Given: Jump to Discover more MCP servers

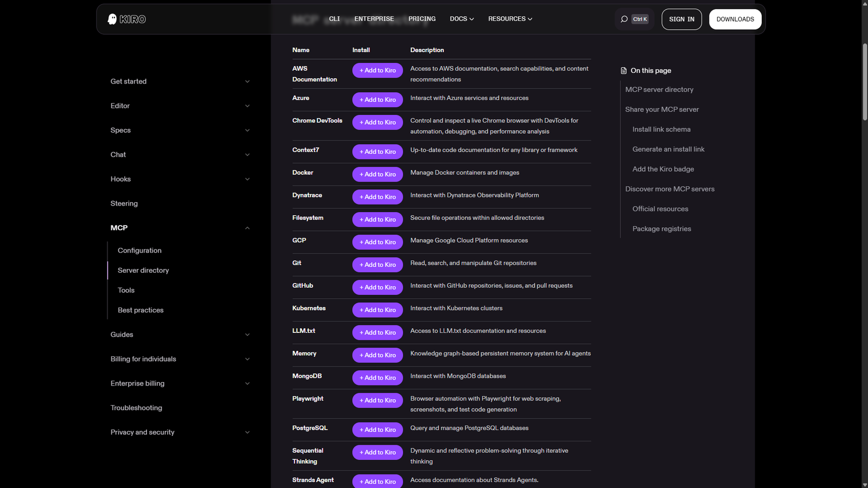Looking at the screenshot, I should (669, 189).
